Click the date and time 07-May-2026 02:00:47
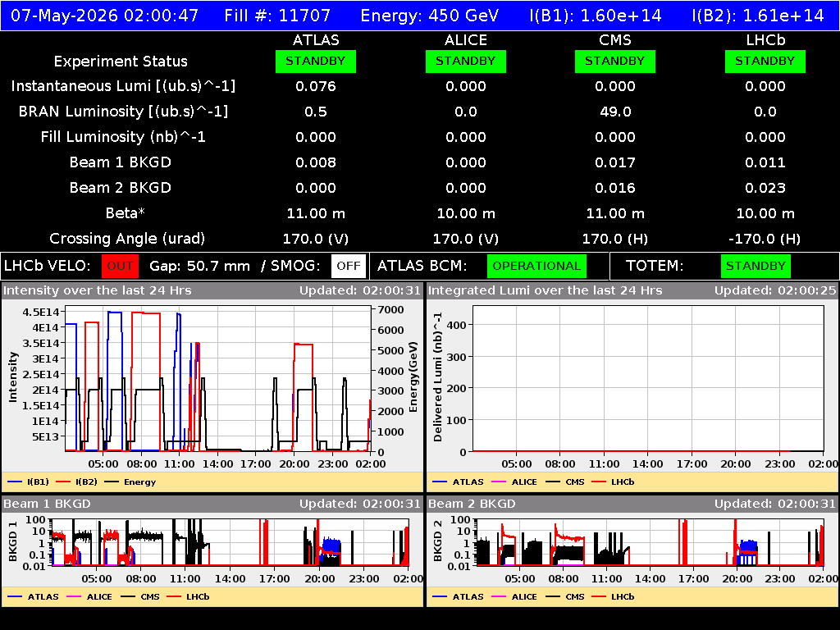The width and height of the screenshot is (840, 630). [x=104, y=16]
